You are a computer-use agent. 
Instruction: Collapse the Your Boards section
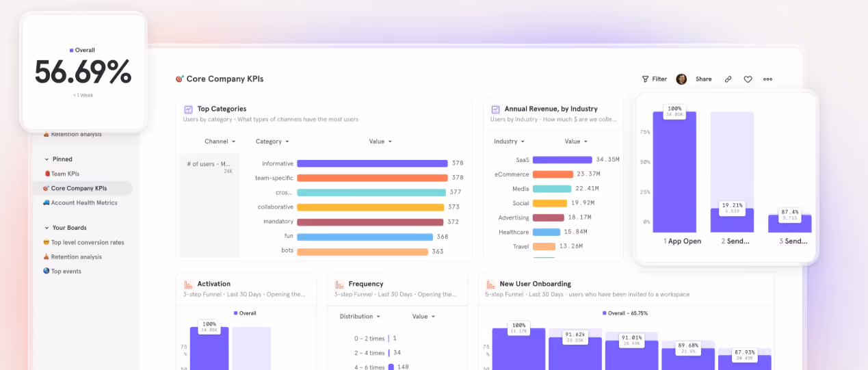[47, 228]
